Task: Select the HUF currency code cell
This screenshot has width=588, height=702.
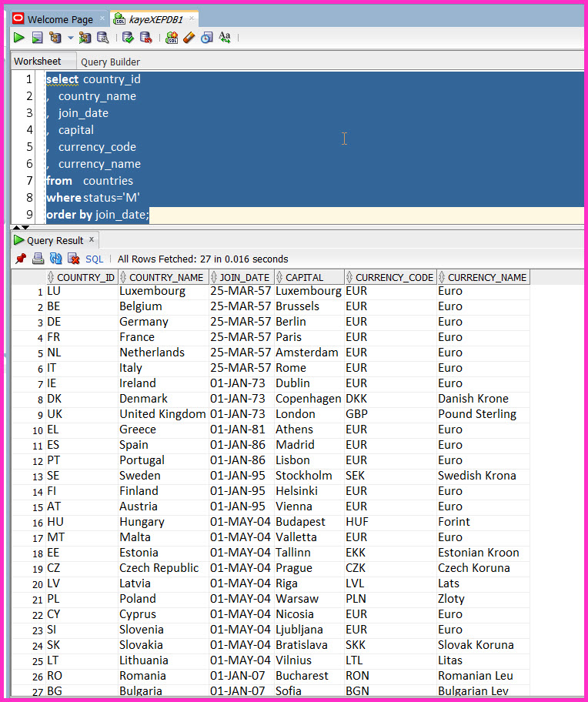Action: (x=391, y=522)
